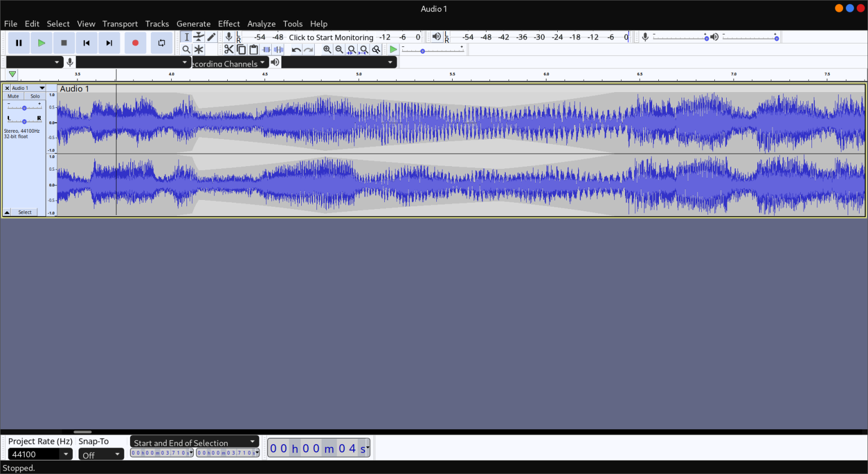Select the Envelope tool

tap(199, 37)
